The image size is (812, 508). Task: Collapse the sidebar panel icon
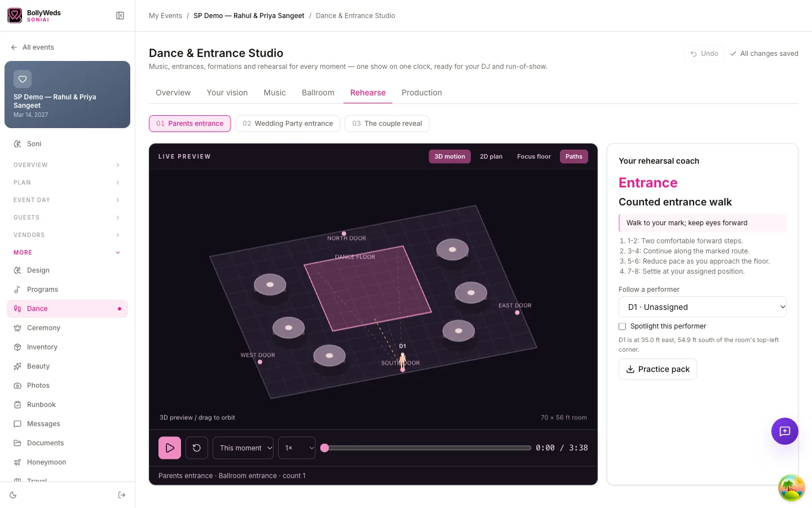(x=120, y=16)
